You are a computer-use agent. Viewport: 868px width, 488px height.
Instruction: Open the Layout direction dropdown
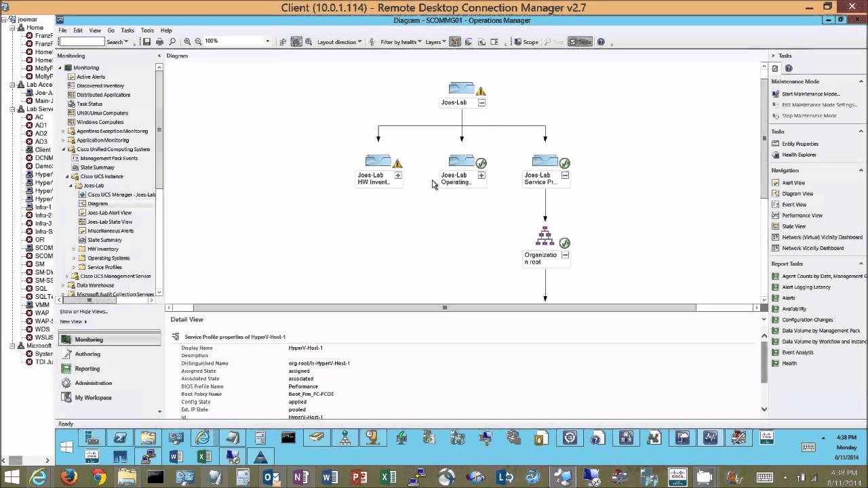339,42
